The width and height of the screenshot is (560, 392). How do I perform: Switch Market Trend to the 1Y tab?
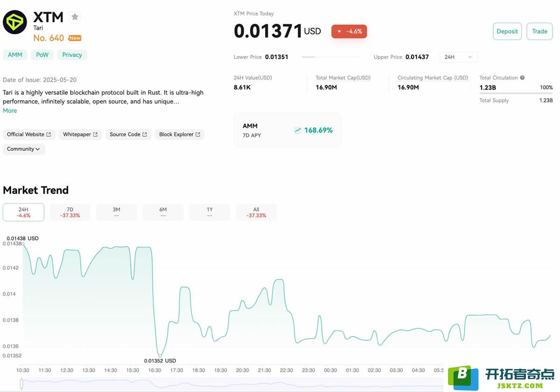pyautogui.click(x=210, y=212)
